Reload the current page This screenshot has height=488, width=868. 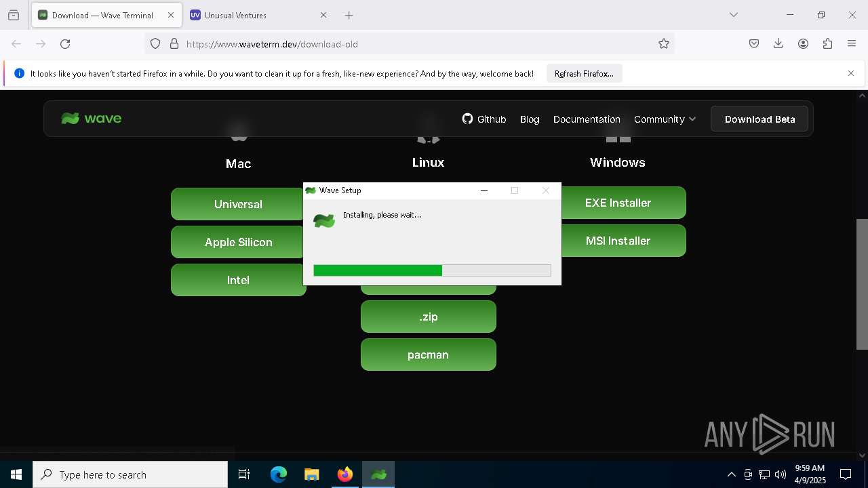65,44
